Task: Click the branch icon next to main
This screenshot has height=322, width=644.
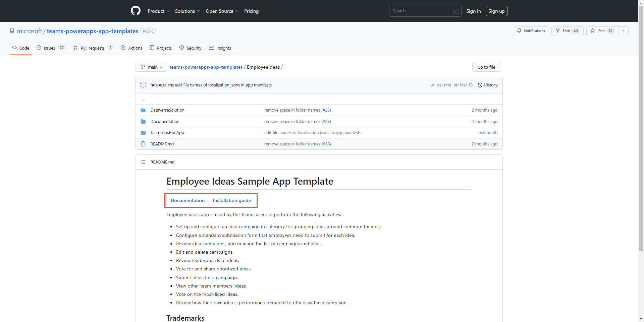Action: pyautogui.click(x=143, y=67)
